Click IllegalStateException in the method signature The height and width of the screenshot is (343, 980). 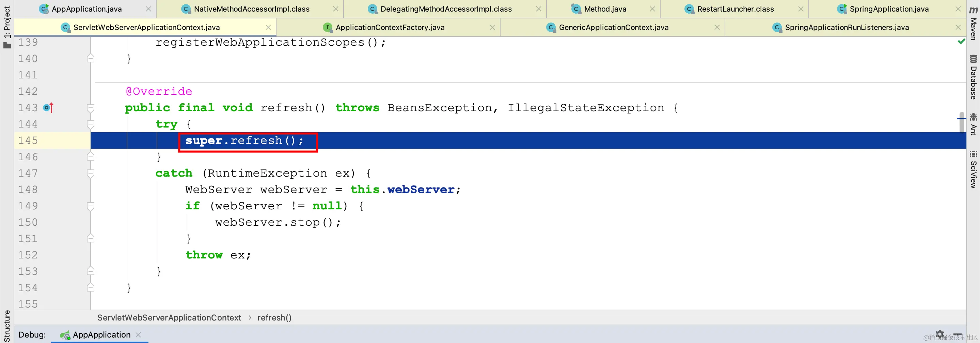[x=586, y=108]
